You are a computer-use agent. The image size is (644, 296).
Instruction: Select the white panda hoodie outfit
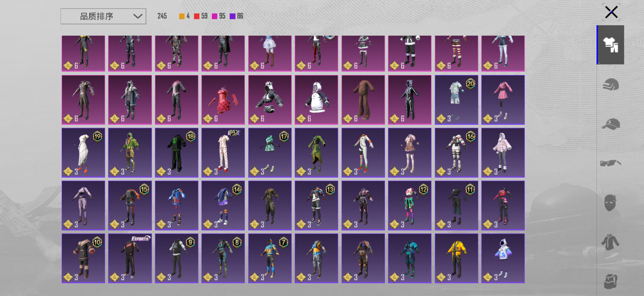click(316, 100)
